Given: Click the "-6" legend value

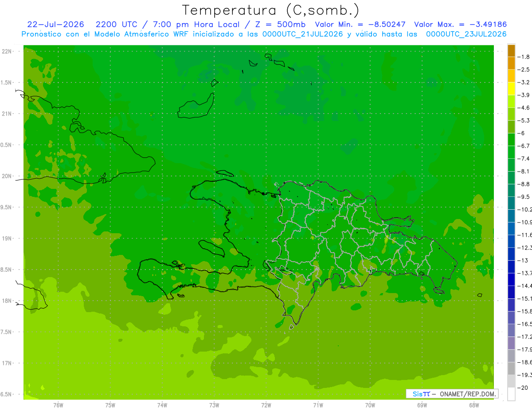Looking at the screenshot, I should (x=522, y=133).
